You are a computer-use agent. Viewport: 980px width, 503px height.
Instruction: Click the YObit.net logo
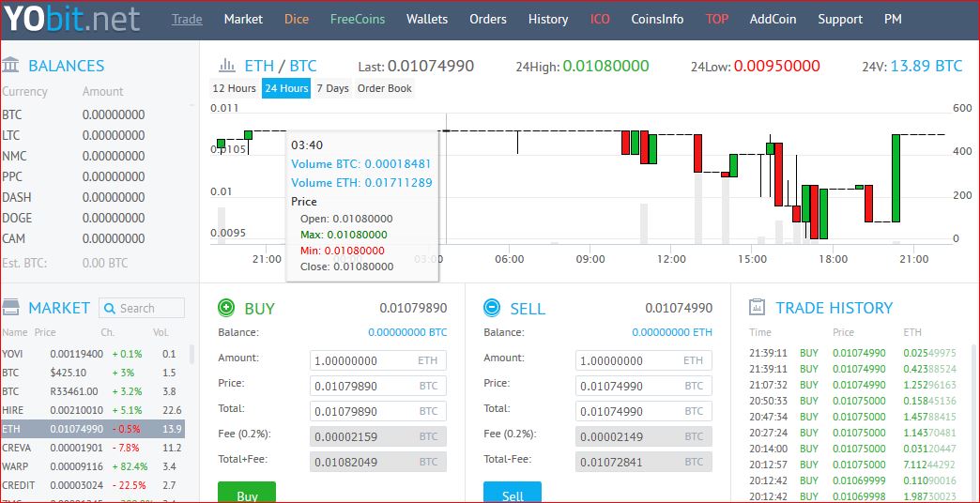(71, 19)
